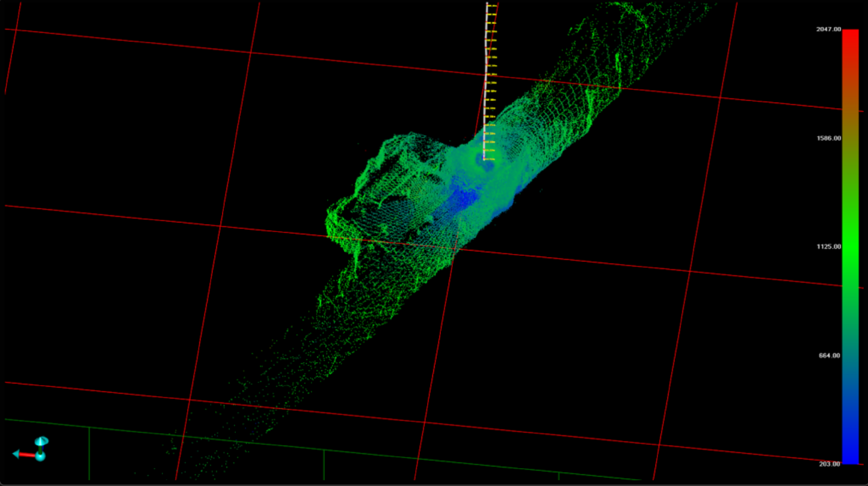Screen dimensions: 868x486
Task: Click the 1125.00 scale label
Action: [829, 247]
